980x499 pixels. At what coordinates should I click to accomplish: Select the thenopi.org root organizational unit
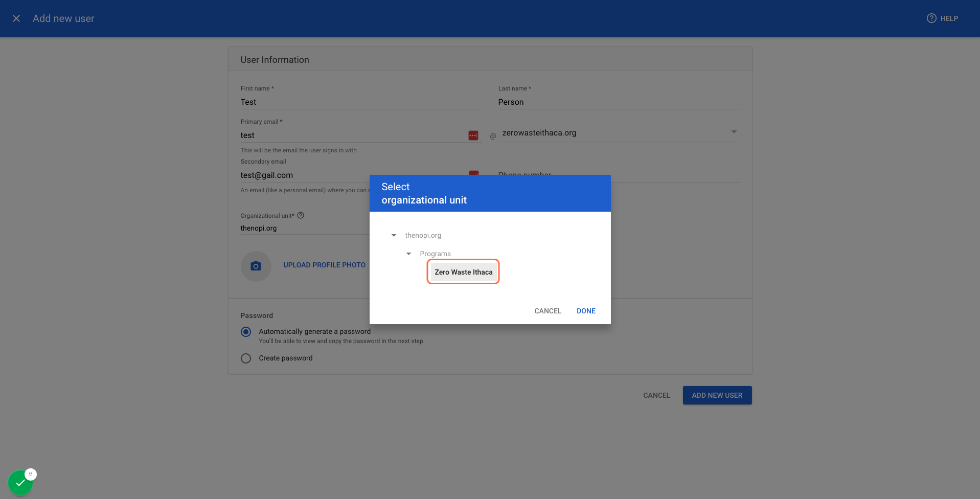tap(423, 235)
